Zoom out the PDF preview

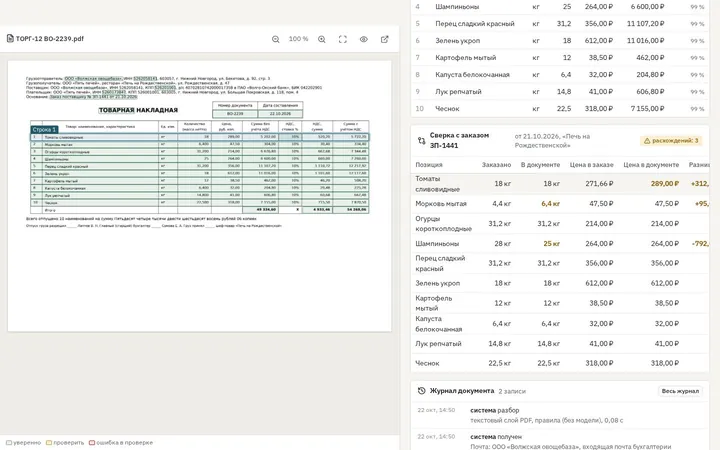coord(276,39)
